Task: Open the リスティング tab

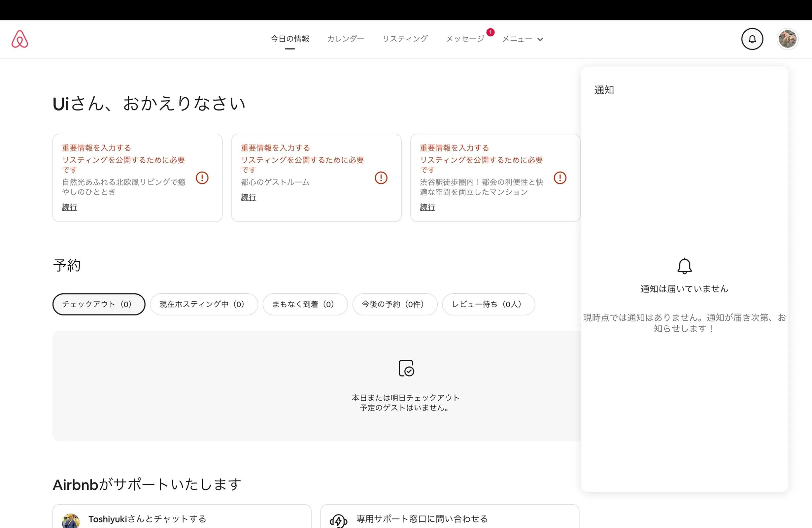Action: [x=405, y=39]
